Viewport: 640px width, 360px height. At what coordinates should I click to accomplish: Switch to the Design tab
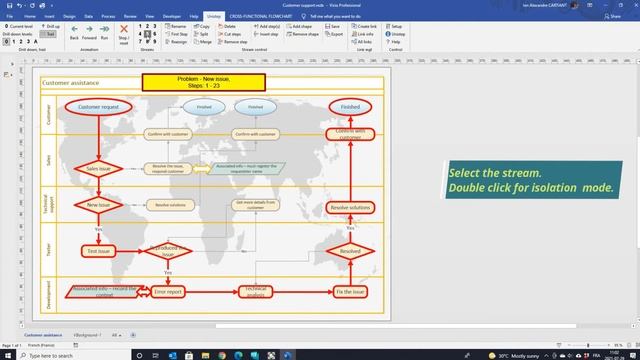pyautogui.click(x=69, y=16)
